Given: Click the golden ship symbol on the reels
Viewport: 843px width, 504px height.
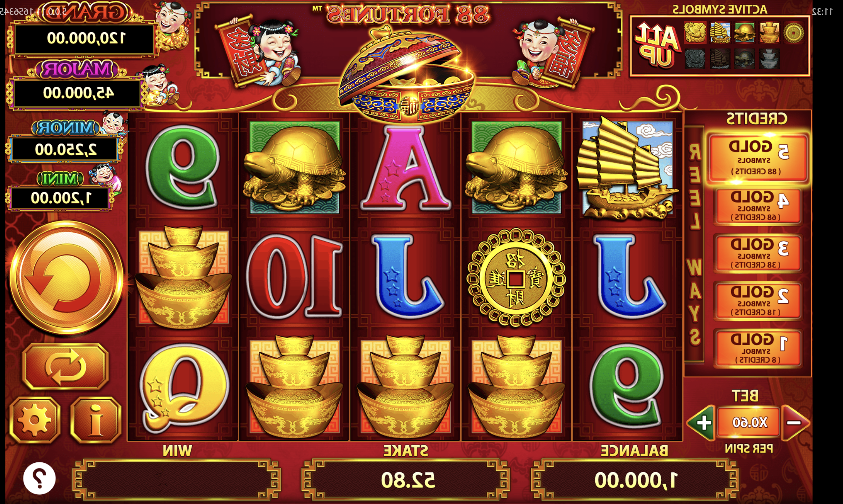Looking at the screenshot, I should tap(627, 168).
